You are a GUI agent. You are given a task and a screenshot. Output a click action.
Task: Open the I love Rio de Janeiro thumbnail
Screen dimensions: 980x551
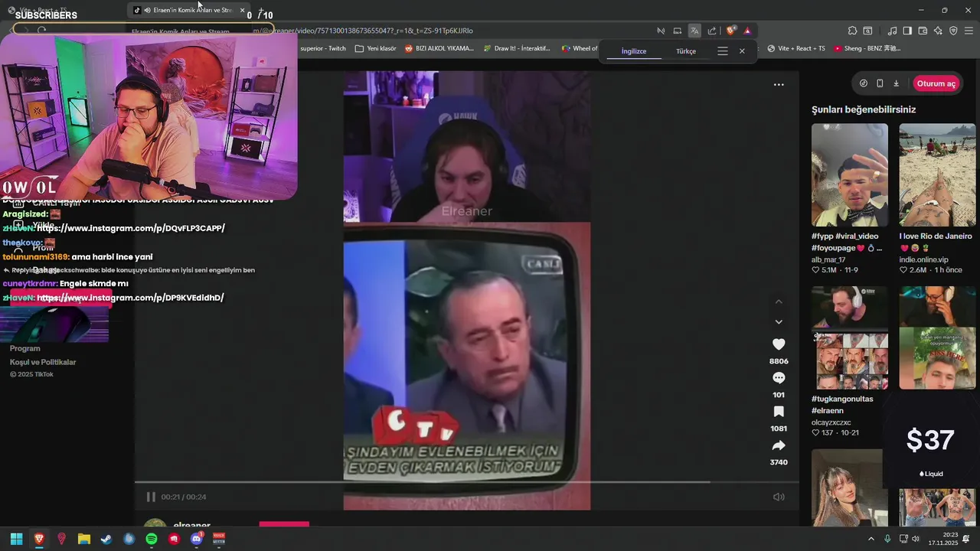[x=937, y=174]
